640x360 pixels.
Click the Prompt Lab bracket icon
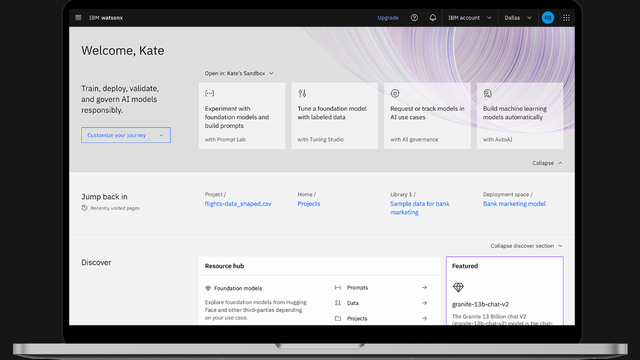point(209,93)
